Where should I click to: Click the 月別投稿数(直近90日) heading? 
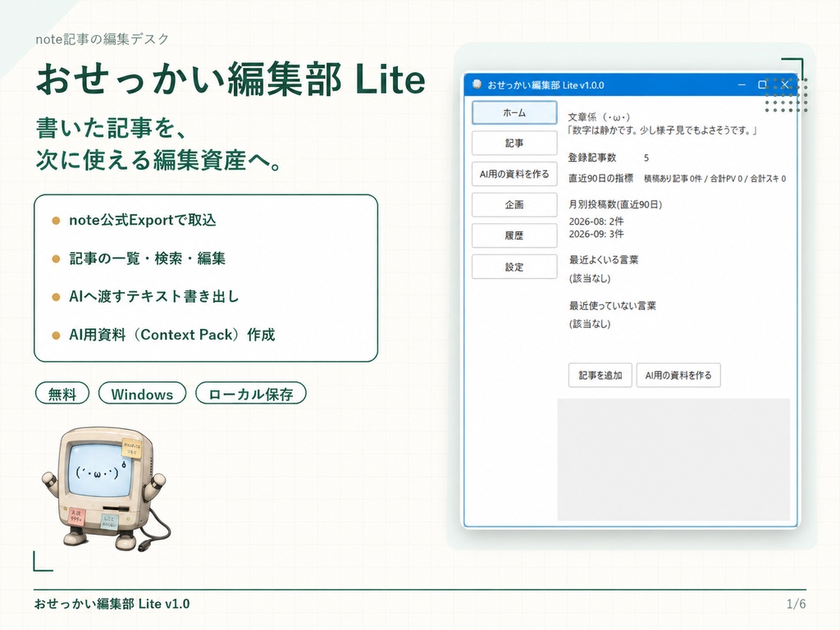615,204
